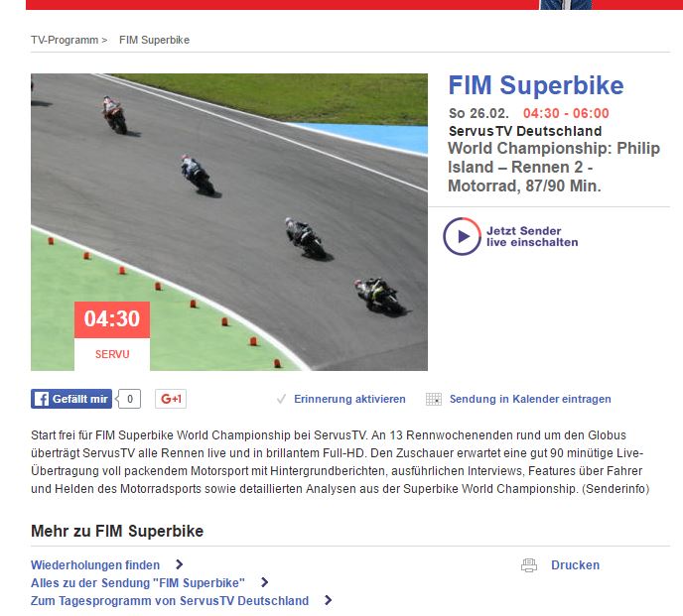
Task: Click the play circle live stream icon
Action: pos(462,236)
